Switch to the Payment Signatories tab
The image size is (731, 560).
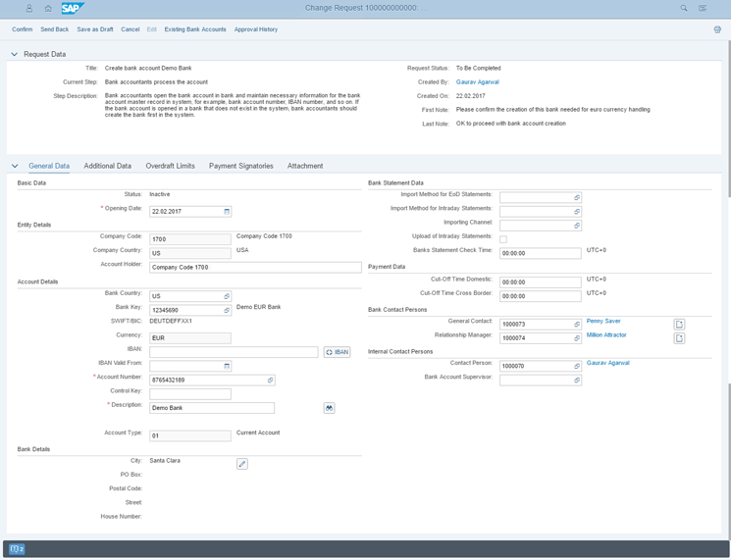(240, 167)
